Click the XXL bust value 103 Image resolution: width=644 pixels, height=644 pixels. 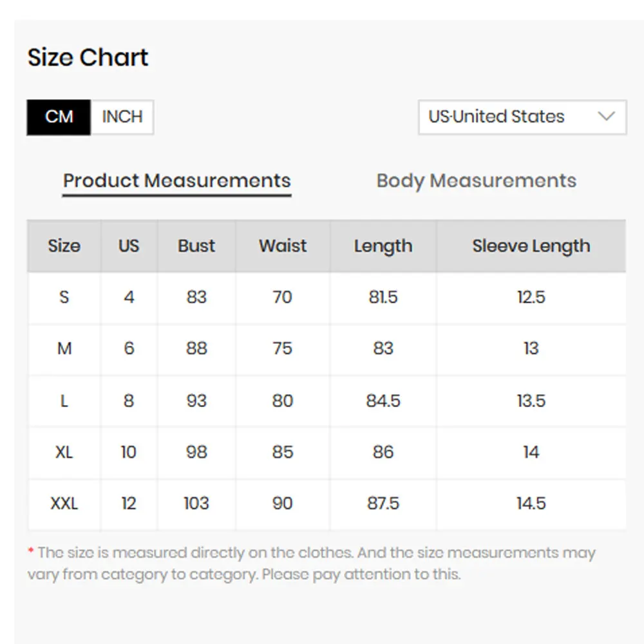pyautogui.click(x=196, y=504)
